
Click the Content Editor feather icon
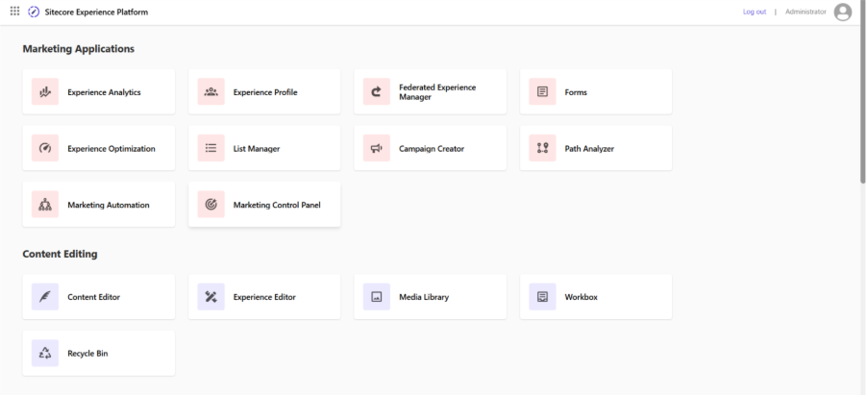coord(45,297)
